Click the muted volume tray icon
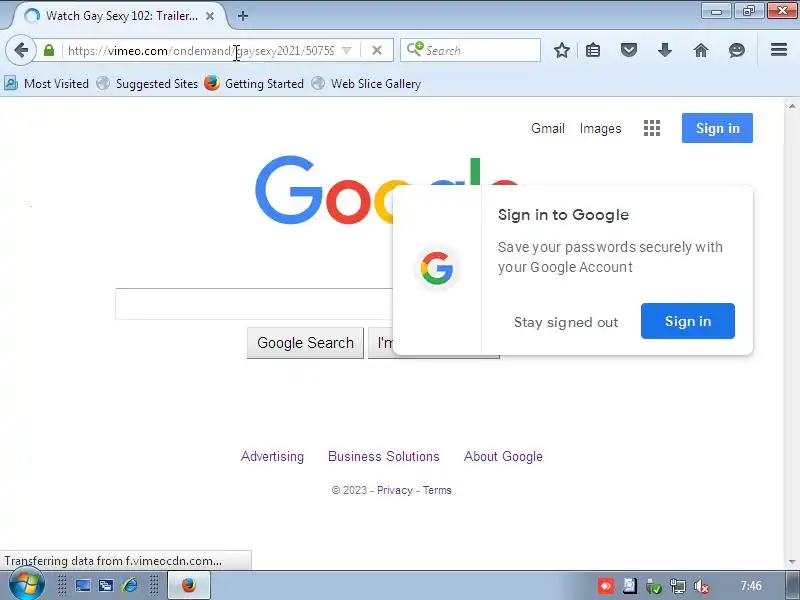800x600 pixels. click(702, 586)
